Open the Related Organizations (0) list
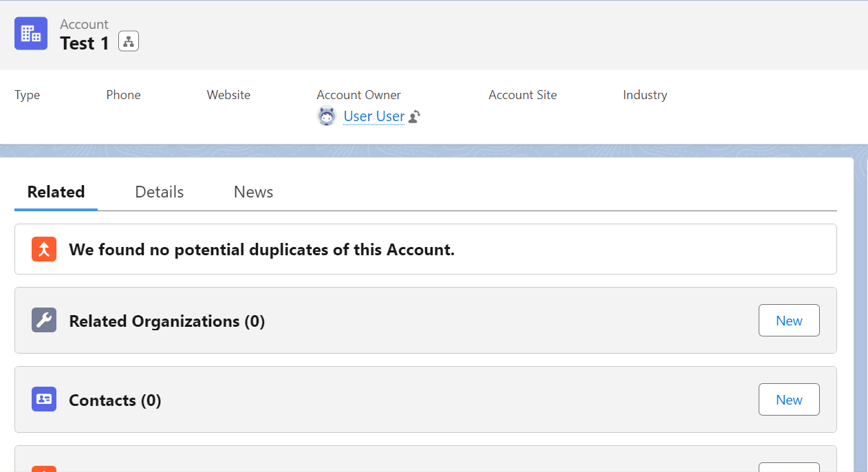 (167, 321)
